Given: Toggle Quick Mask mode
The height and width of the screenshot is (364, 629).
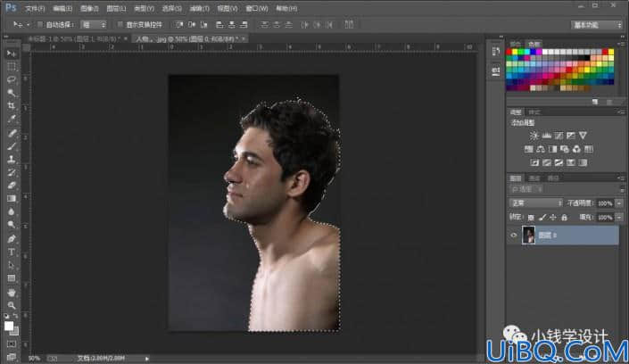Looking at the screenshot, I should (12, 344).
